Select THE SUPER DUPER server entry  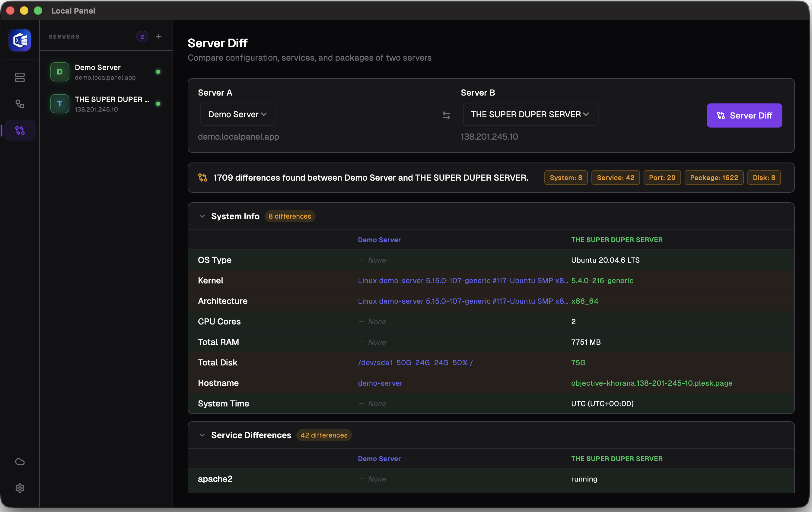coord(106,104)
